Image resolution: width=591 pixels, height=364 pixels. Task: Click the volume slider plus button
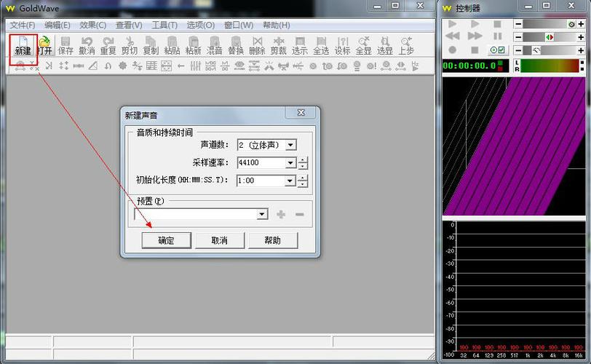pos(581,25)
